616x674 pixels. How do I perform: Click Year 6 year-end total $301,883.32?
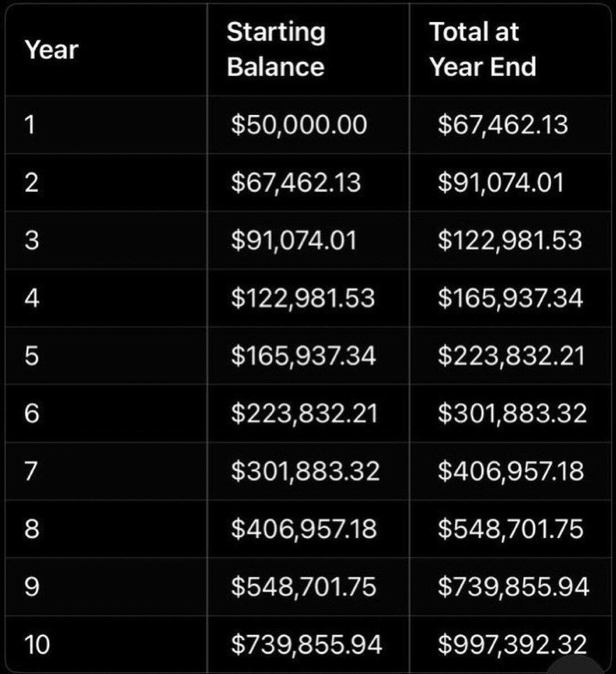512,414
